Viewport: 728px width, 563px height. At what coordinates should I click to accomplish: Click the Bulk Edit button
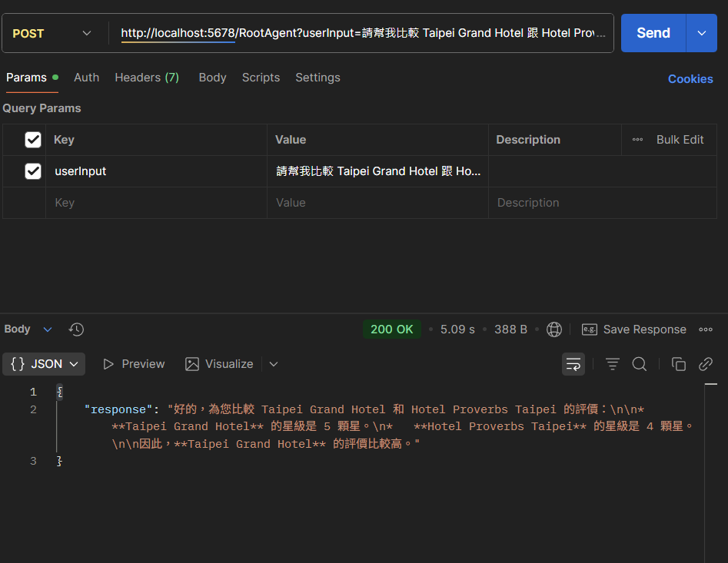680,140
